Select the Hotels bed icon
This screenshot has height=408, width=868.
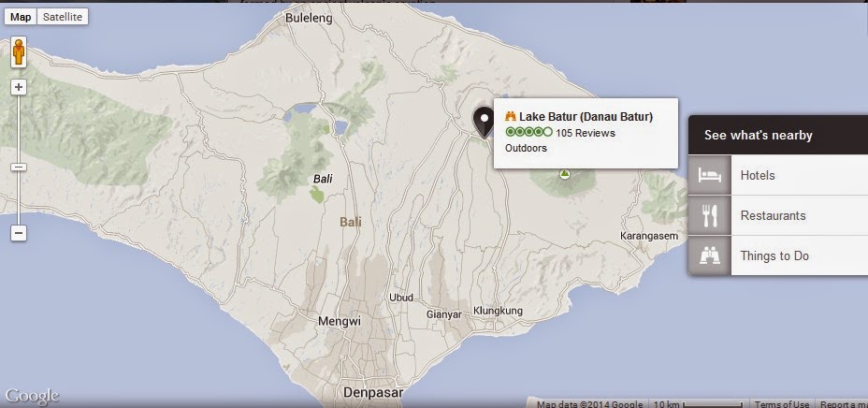(x=710, y=175)
